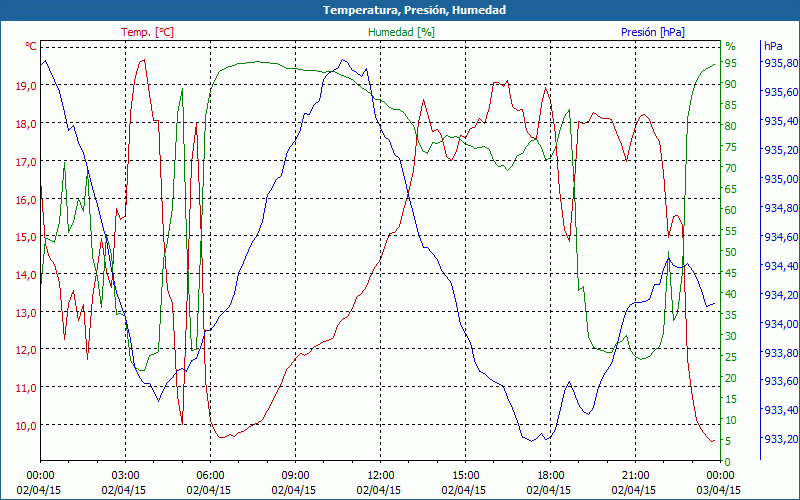Click the 935,00 pressure axis value

pos(780,179)
